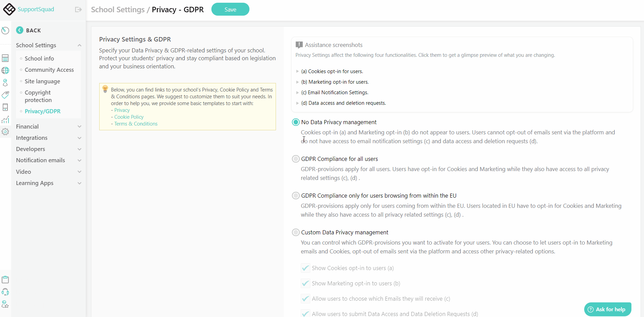
Task: Collapse the School Settings section
Action: 79,45
